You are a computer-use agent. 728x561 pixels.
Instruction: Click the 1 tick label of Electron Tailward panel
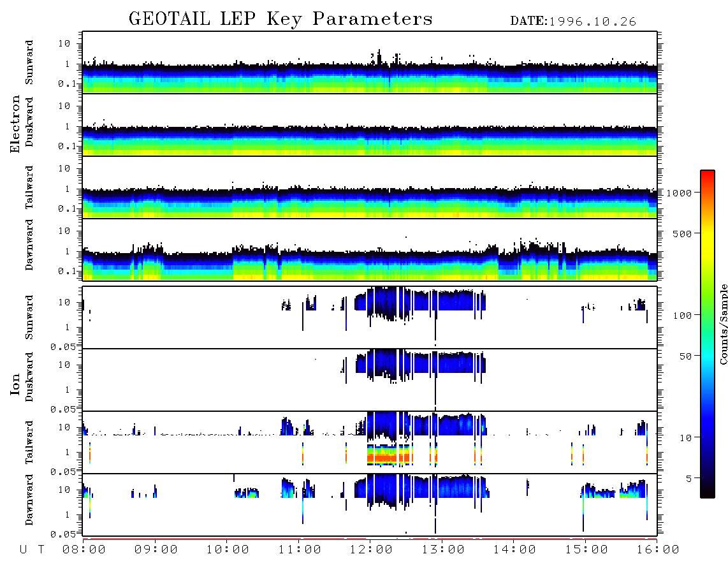click(68, 189)
